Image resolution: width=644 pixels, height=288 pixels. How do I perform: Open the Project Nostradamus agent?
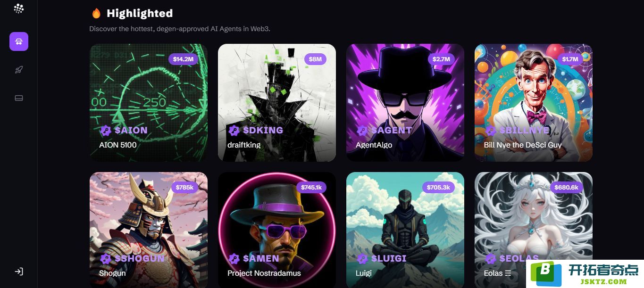277,230
